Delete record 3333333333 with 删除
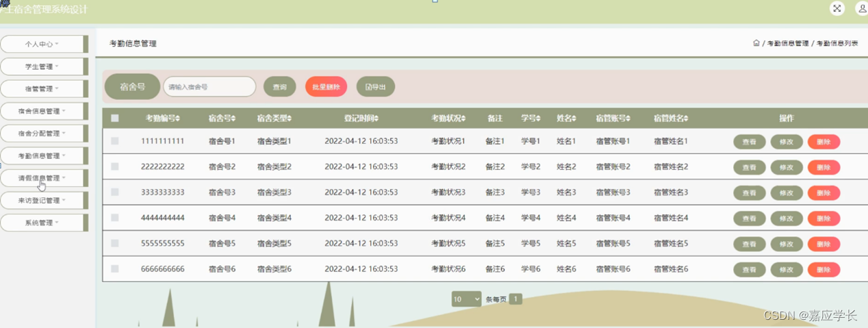Image resolution: width=868 pixels, height=328 pixels. point(824,193)
